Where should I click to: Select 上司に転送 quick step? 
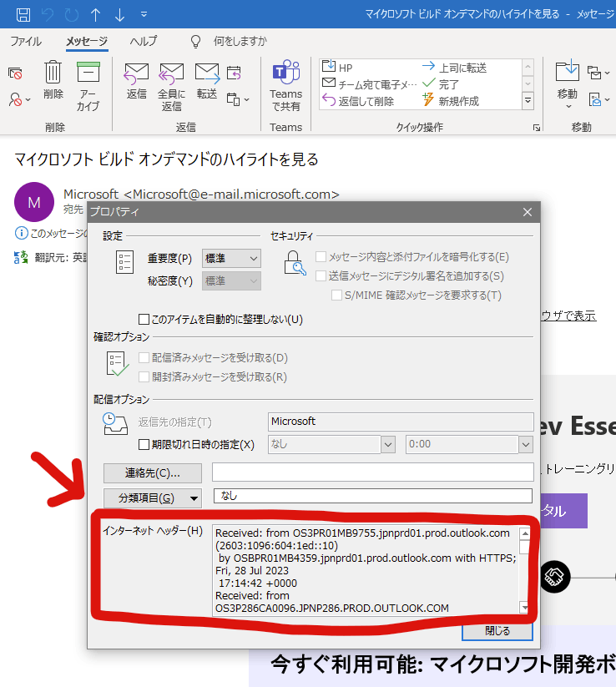coord(454,68)
